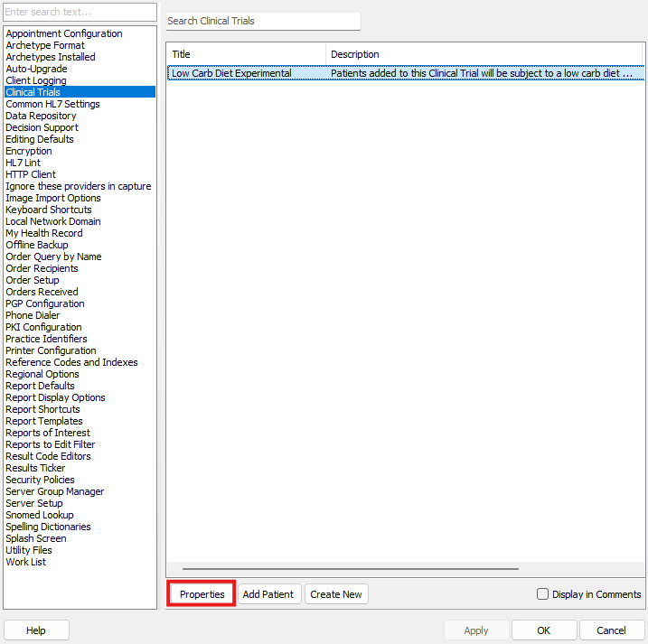648x644 pixels.
Task: Open Properties for the selected clinical trial
Action: coord(202,594)
